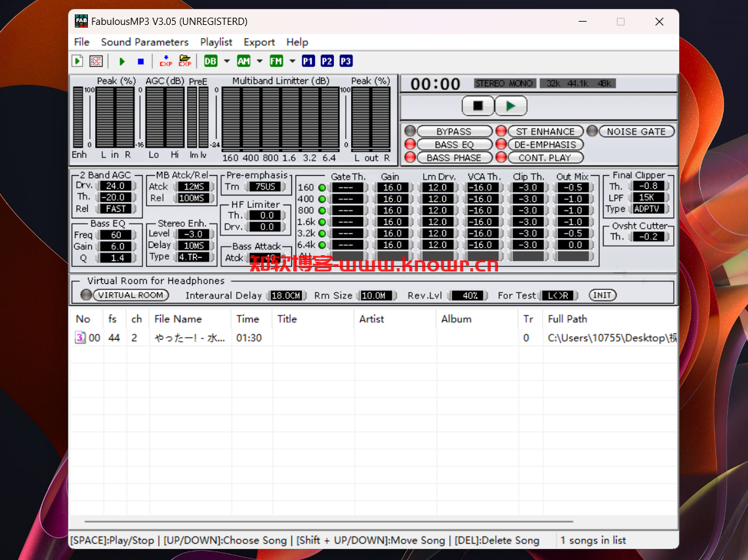The image size is (748, 560).
Task: Click the add-file icon showing a page with green arrow
Action: [x=77, y=61]
